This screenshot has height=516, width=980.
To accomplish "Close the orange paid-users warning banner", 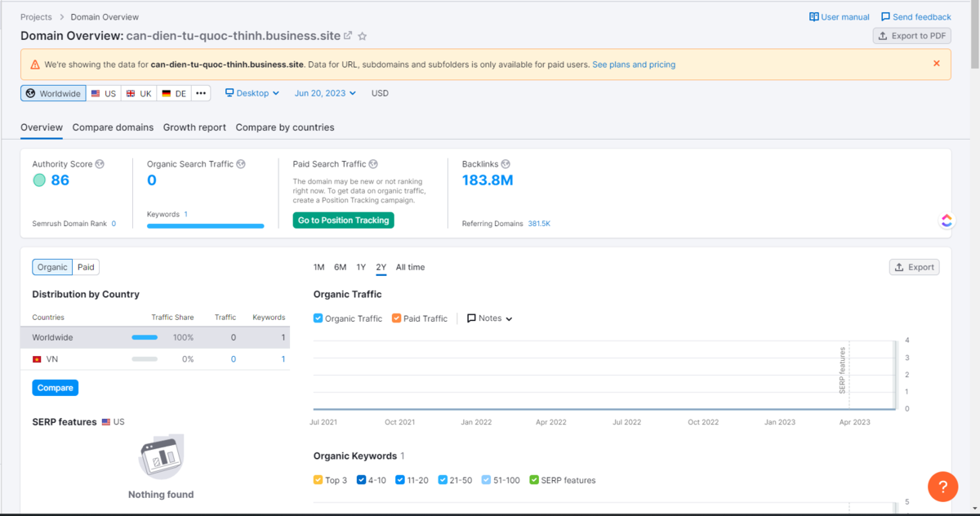I will pyautogui.click(x=937, y=64).
